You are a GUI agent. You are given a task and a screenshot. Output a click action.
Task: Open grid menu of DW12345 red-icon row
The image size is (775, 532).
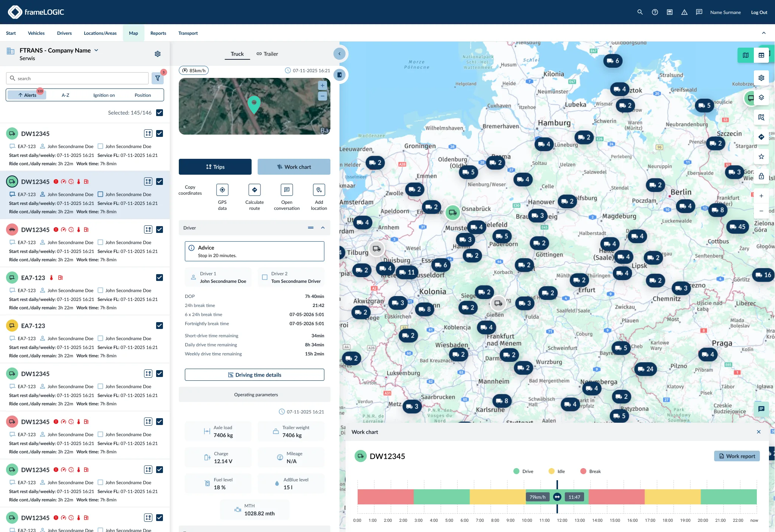click(148, 230)
